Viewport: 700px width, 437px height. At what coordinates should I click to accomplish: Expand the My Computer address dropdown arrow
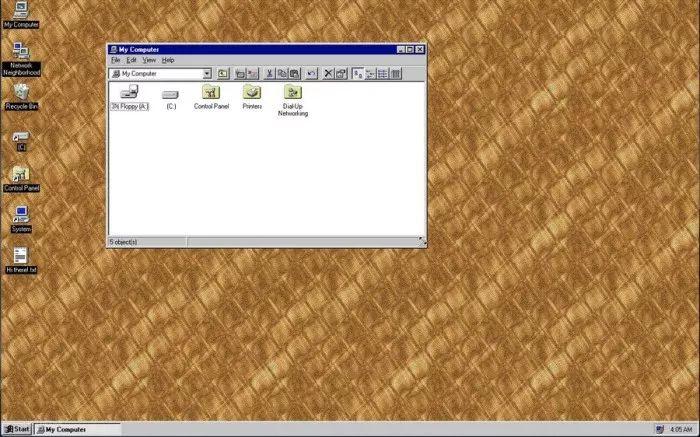point(207,74)
